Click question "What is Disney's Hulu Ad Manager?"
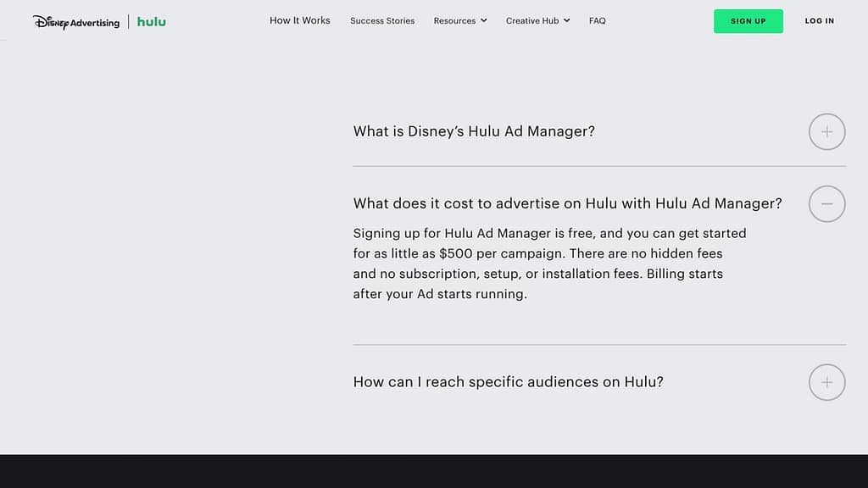This screenshot has width=868, height=488. (x=474, y=131)
